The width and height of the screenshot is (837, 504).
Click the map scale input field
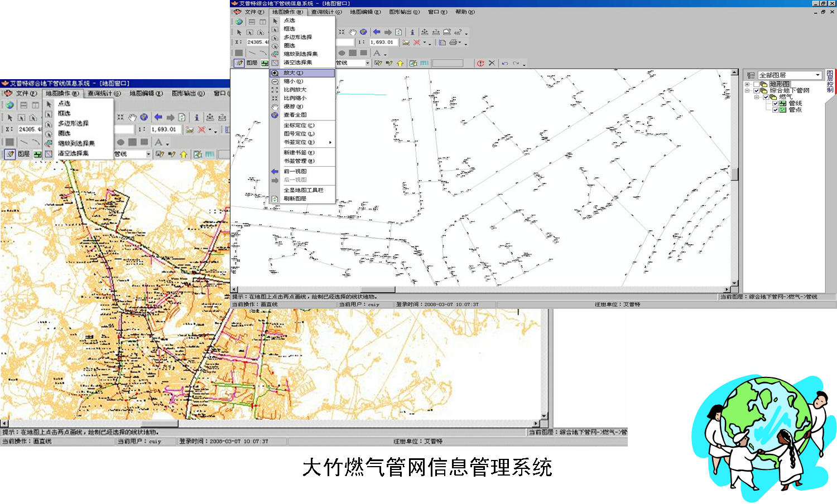[x=383, y=42]
